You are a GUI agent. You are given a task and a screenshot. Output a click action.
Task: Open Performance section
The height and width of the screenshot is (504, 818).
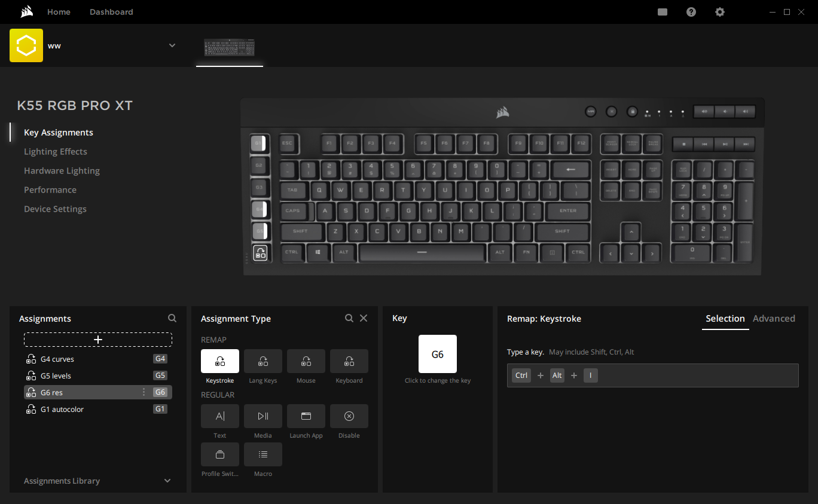coord(50,190)
